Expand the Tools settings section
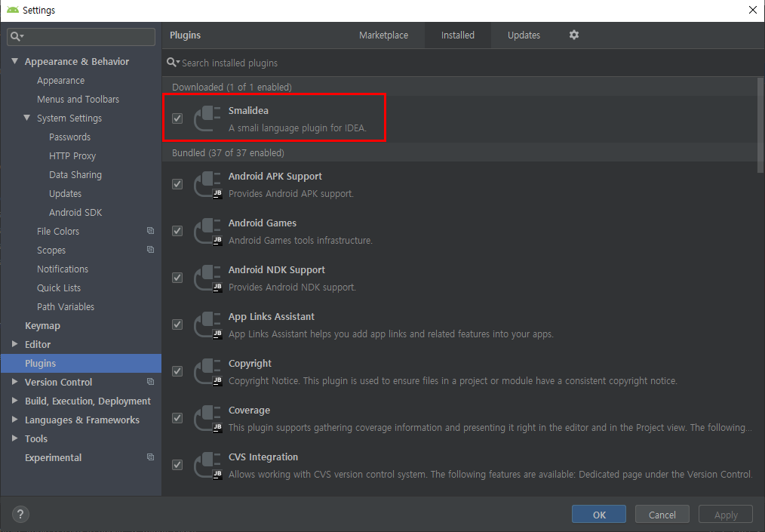Screen dimensions: 765x532 pyautogui.click(x=14, y=438)
